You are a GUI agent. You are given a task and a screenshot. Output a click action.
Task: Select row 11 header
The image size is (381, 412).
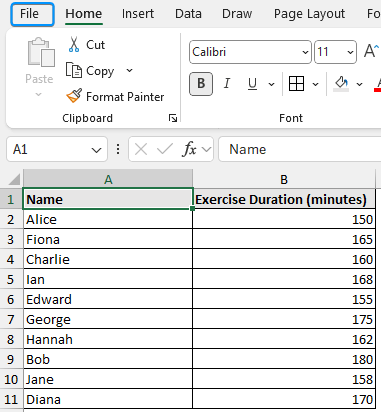(11, 399)
